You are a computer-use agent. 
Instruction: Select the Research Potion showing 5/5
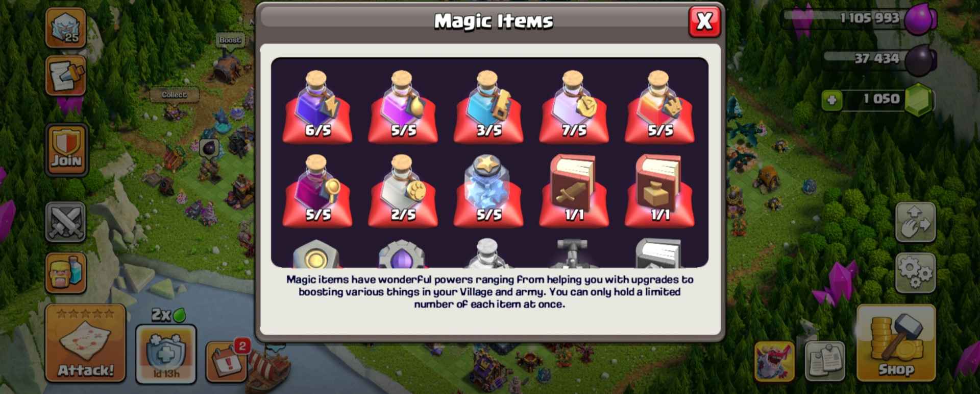317,190
